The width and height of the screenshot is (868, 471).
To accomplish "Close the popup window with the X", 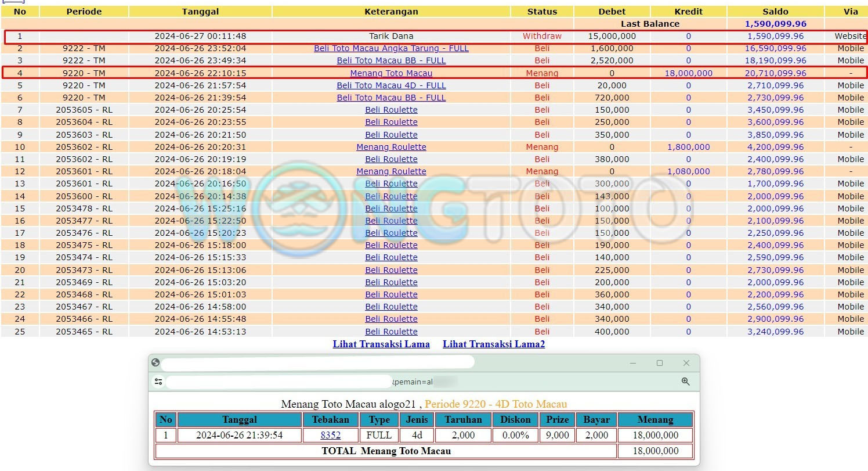I will pyautogui.click(x=686, y=363).
